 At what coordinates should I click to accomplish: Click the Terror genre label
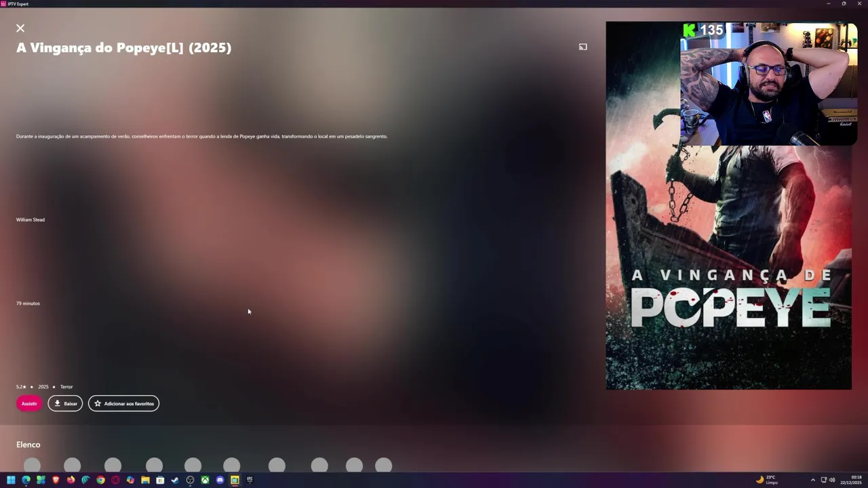pos(66,386)
